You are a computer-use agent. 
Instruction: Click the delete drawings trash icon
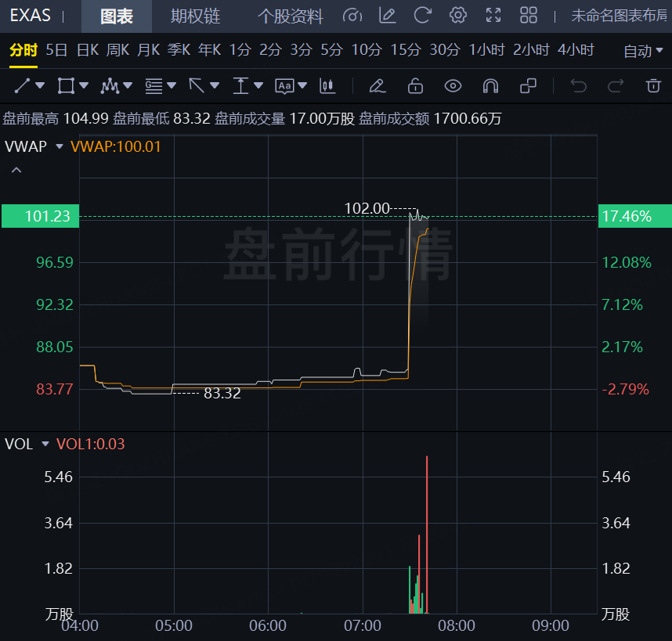(x=653, y=85)
